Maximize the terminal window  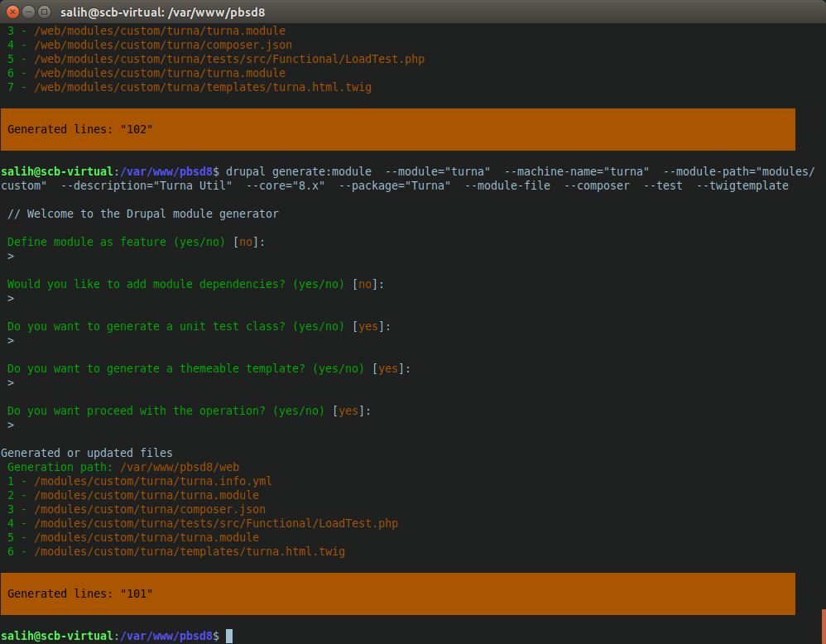click(45, 12)
